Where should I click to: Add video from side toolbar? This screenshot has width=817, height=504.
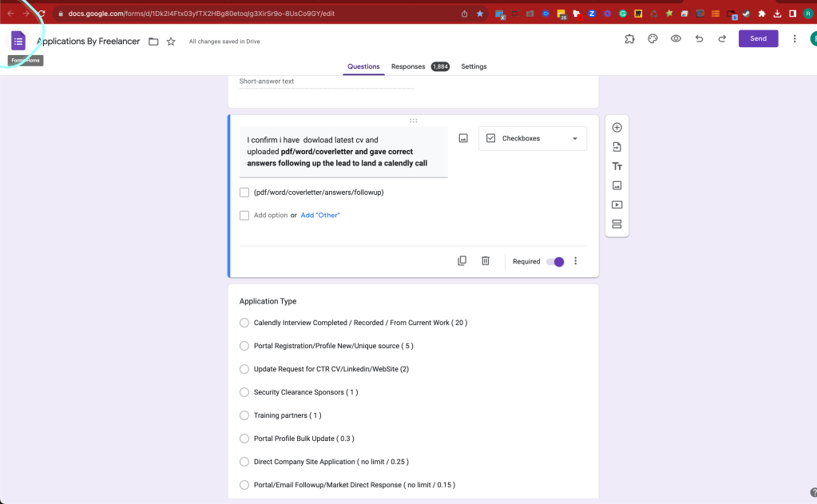pyautogui.click(x=617, y=204)
